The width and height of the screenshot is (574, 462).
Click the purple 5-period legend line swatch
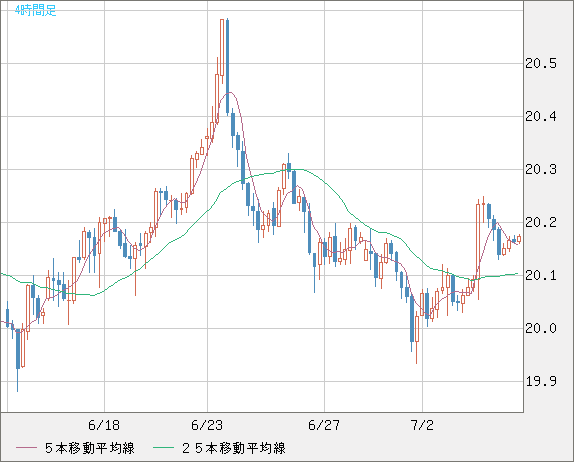[26, 448]
